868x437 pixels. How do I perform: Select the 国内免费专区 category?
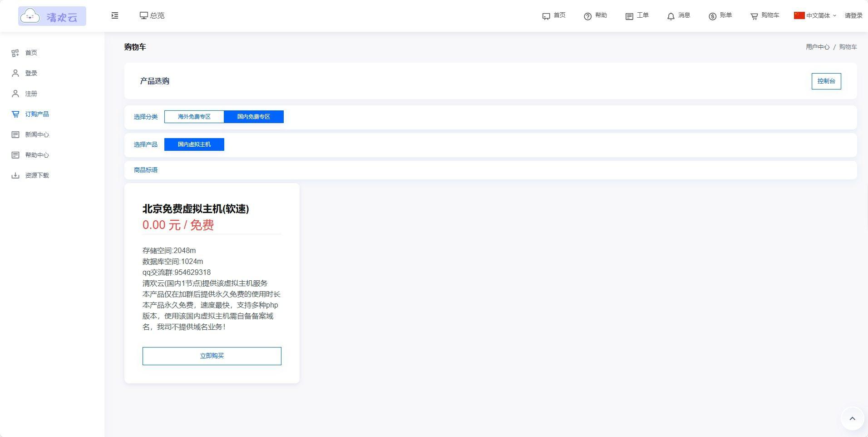point(253,117)
